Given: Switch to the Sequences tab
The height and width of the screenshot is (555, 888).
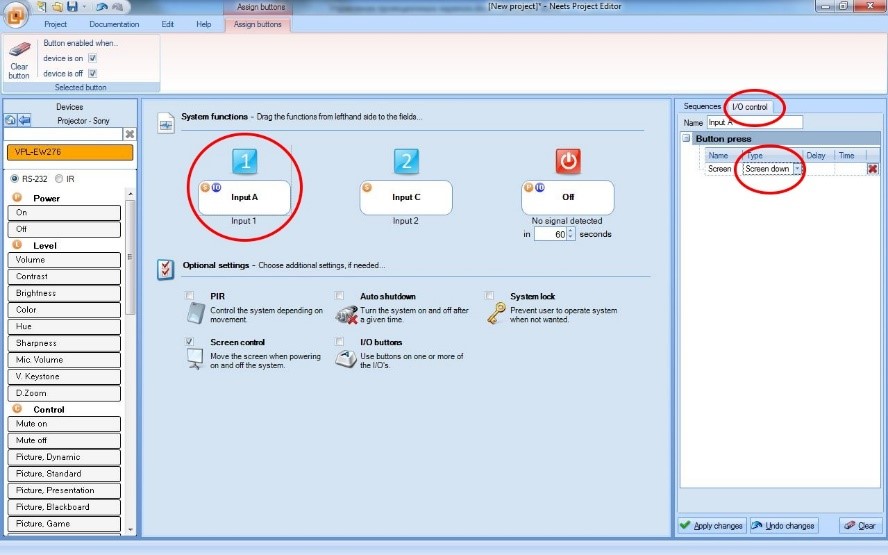Looking at the screenshot, I should pyautogui.click(x=701, y=106).
